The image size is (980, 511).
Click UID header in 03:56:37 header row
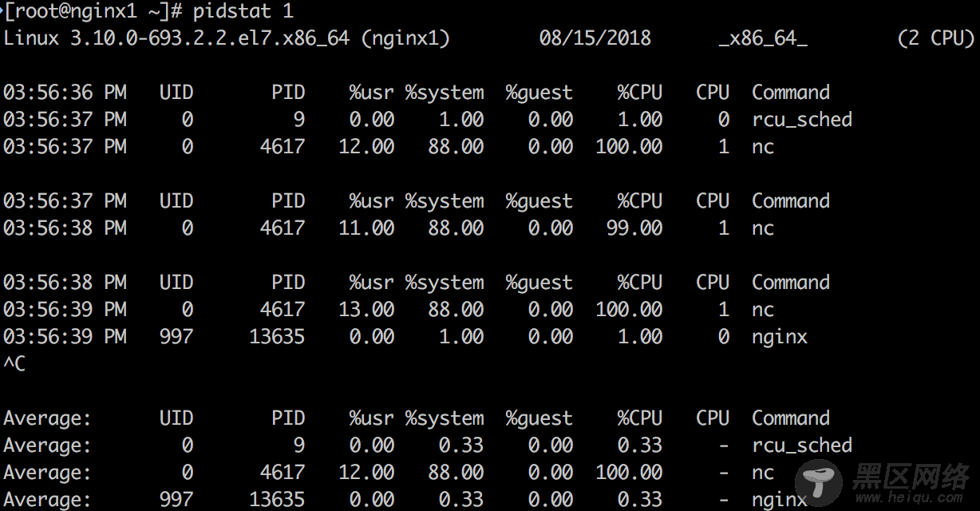pyautogui.click(x=176, y=201)
